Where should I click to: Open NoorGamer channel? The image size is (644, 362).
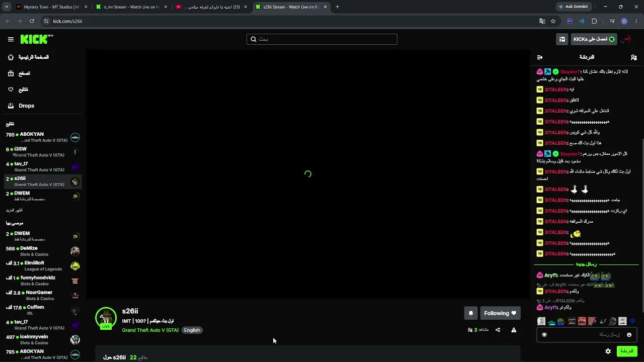(x=43, y=295)
